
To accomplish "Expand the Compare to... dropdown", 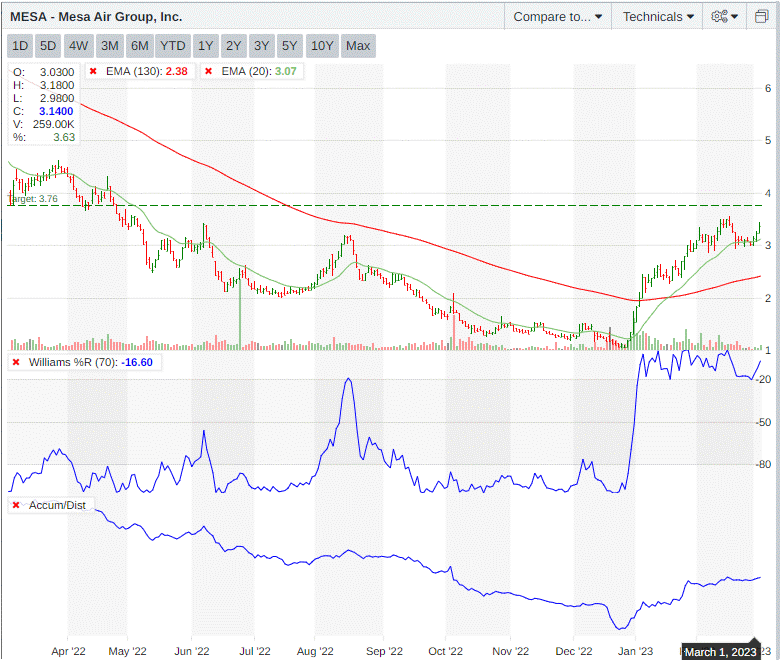I will (x=558, y=16).
